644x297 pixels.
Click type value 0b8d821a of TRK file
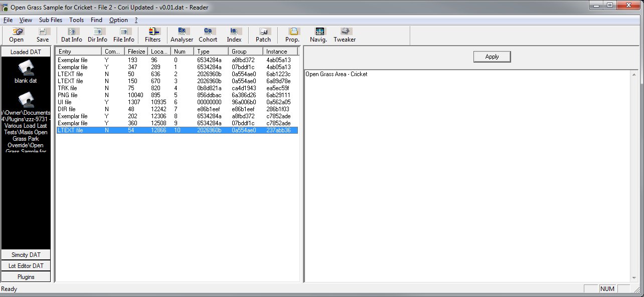(x=209, y=88)
